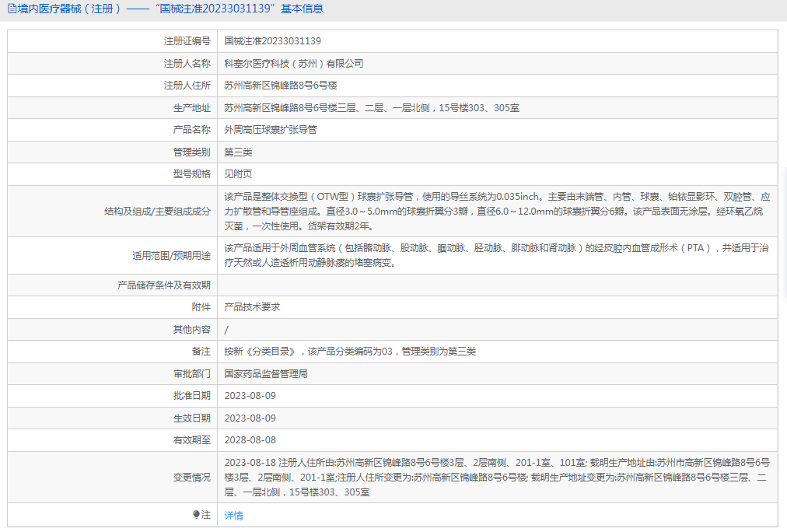This screenshot has width=787, height=532.
Task: Click the document icon in page header
Action: click(12, 9)
